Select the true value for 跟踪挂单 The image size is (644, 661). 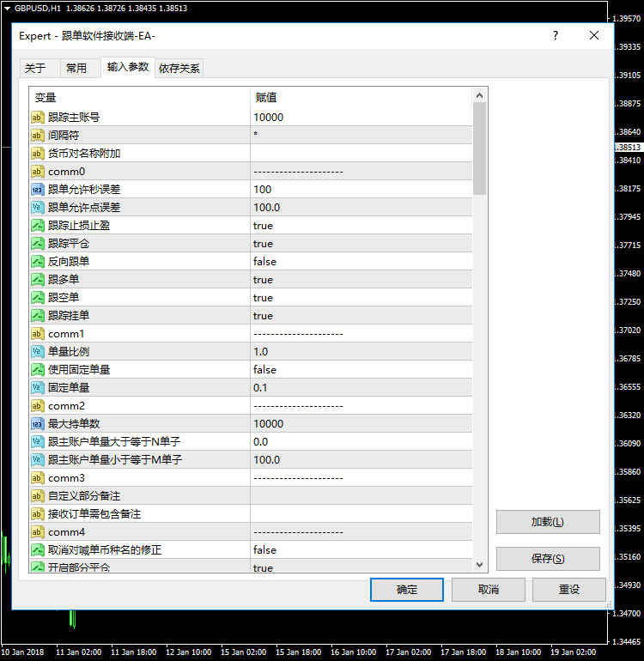[263, 316]
